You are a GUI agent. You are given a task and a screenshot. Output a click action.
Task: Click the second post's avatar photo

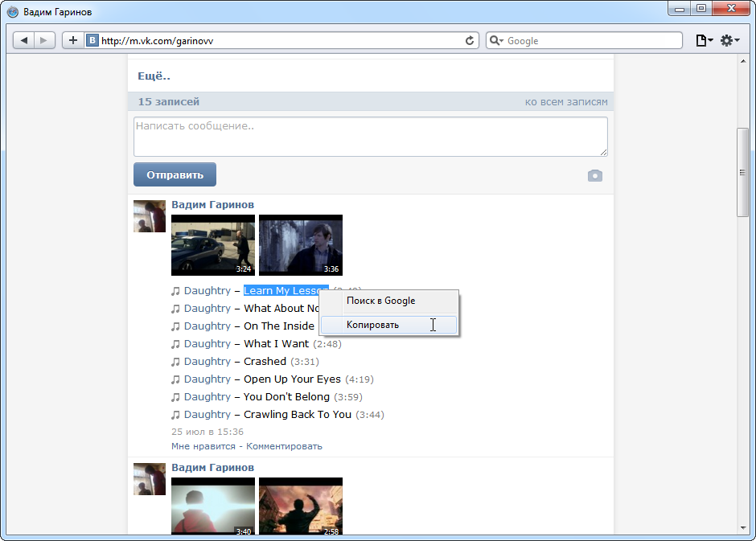click(x=150, y=479)
